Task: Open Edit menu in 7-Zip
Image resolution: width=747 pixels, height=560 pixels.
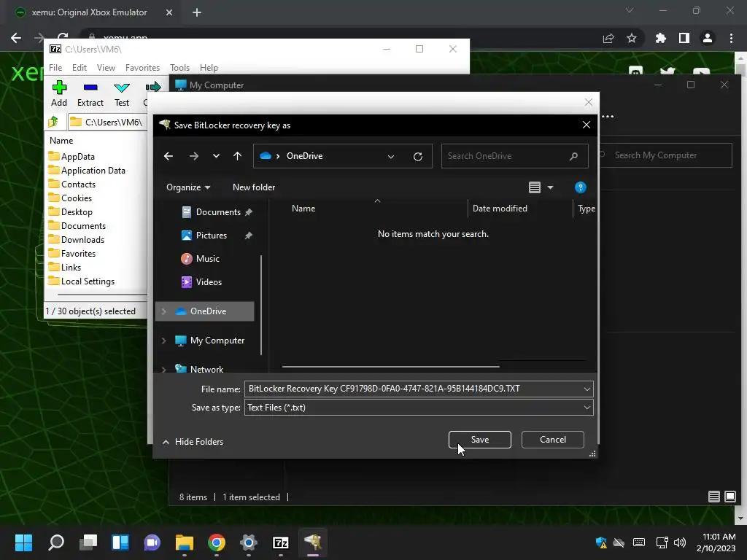Action: coord(79,68)
